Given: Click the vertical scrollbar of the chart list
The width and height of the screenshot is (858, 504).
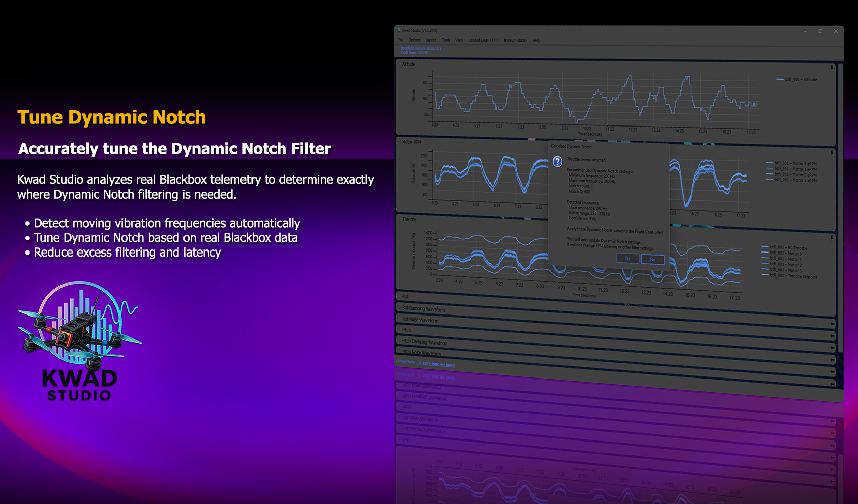Looking at the screenshot, I should point(840,207).
